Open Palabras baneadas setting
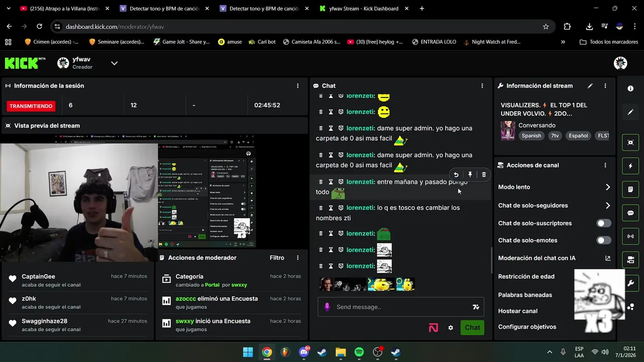644x362 pixels. pos(525,295)
